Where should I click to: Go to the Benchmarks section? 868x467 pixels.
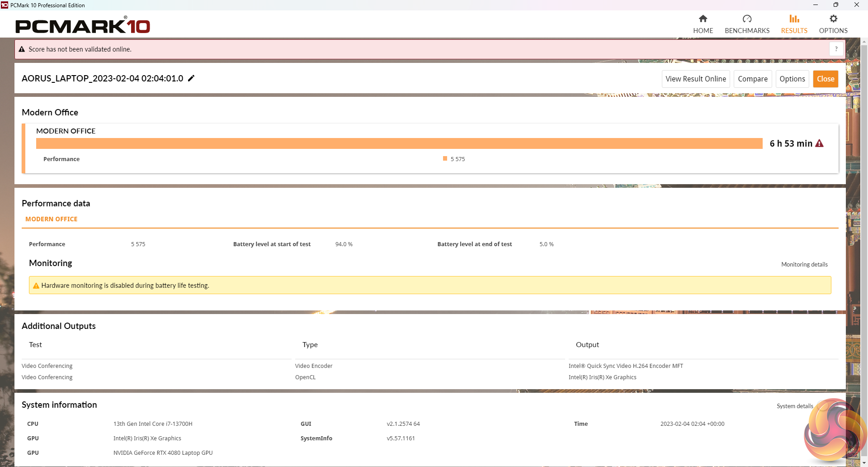tap(747, 24)
